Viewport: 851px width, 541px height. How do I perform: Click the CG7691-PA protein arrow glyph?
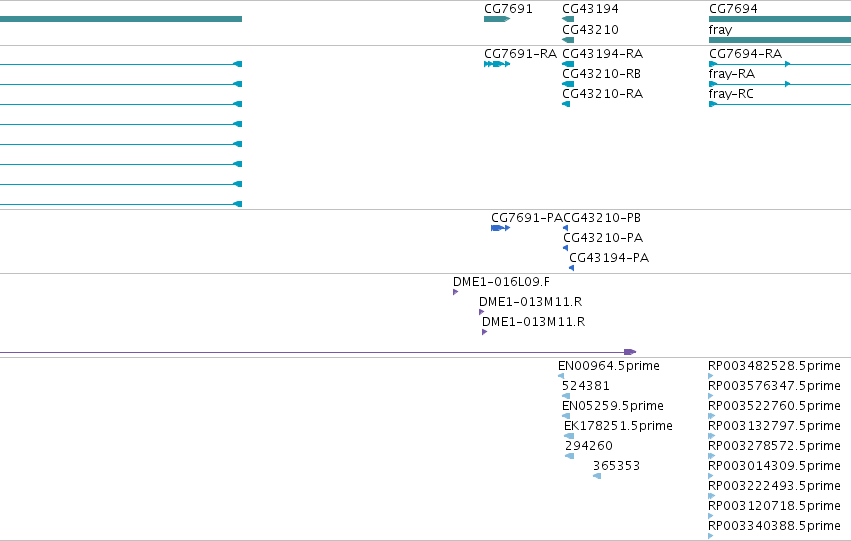(500, 228)
